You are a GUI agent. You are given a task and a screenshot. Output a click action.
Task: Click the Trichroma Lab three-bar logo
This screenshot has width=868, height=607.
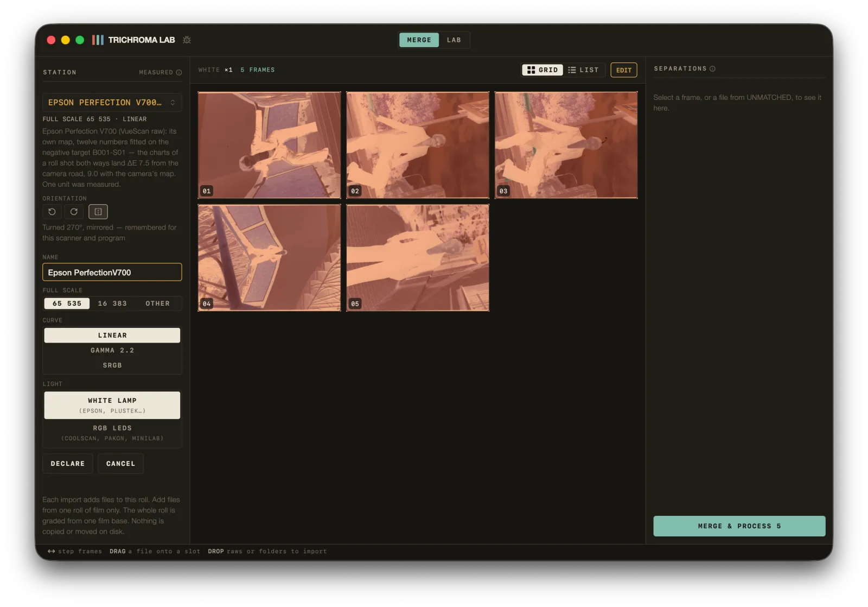pos(98,40)
